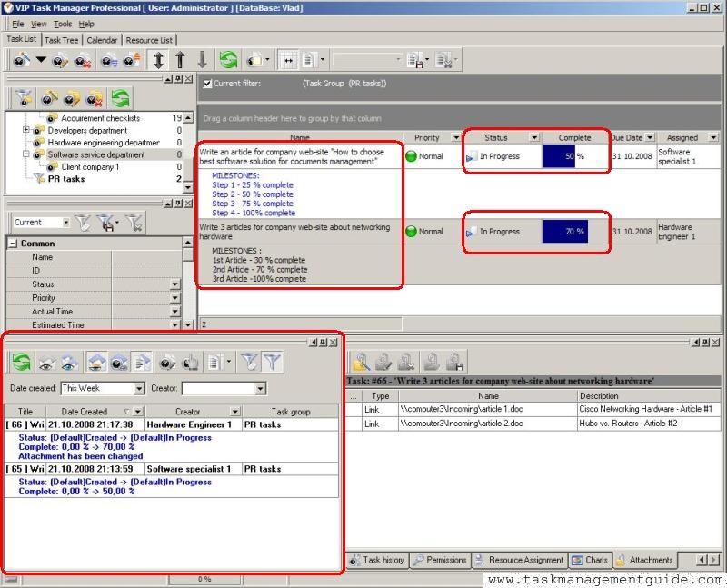Image resolution: width=727 pixels, height=588 pixels.
Task: Open the Current filter preset dropdown
Action: (x=65, y=223)
